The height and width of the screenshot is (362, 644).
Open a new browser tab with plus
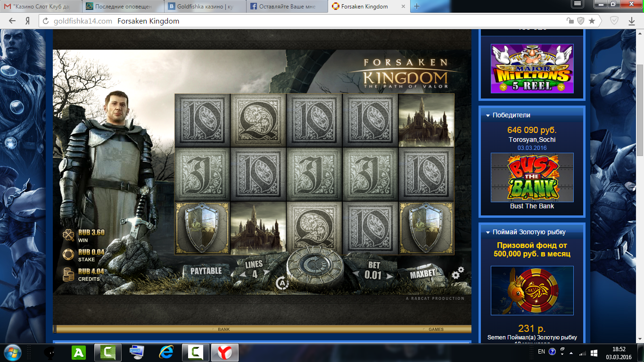coord(417,7)
